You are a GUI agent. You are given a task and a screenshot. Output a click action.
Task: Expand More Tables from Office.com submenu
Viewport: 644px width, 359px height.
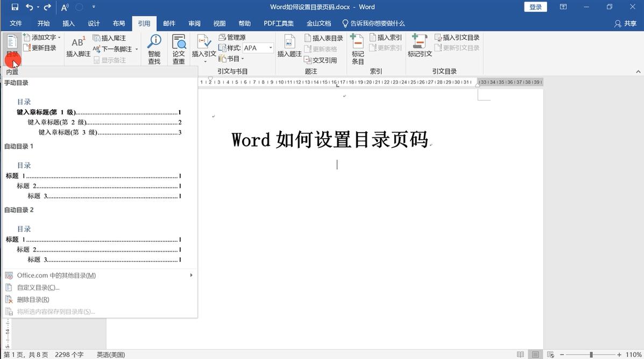100,275
